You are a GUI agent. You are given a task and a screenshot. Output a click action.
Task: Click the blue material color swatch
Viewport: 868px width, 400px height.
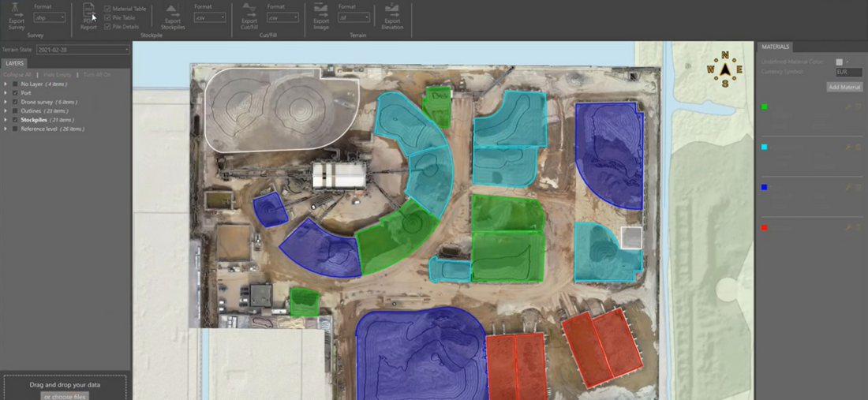(765, 188)
